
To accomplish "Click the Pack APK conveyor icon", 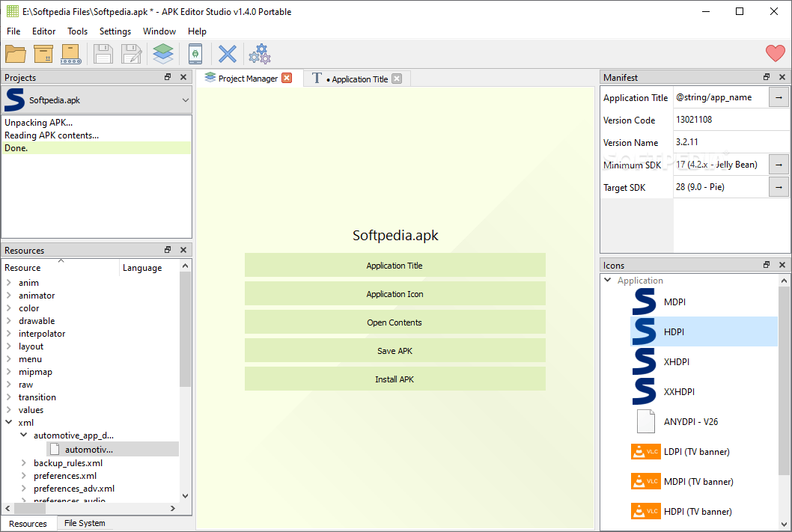I will [71, 54].
